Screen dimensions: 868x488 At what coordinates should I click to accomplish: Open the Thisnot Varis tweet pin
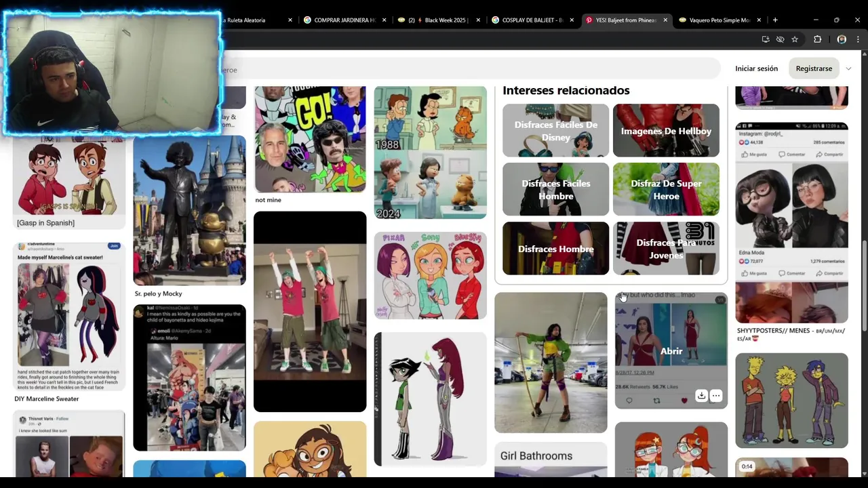pyautogui.click(x=69, y=444)
